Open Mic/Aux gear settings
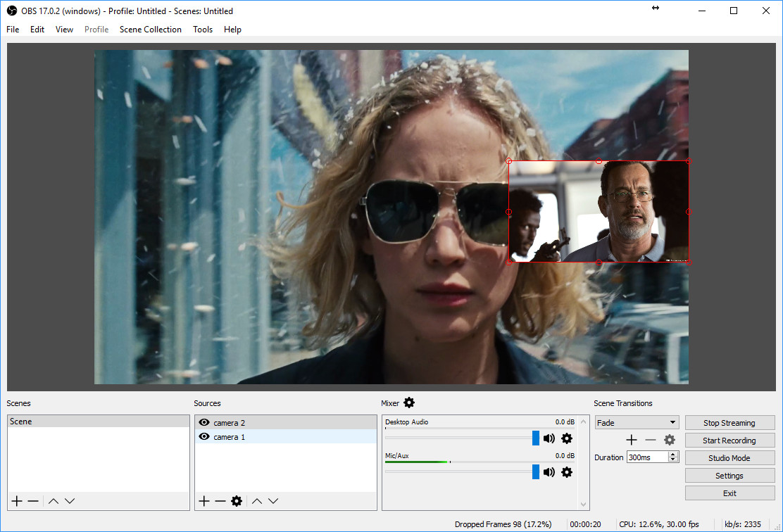The width and height of the screenshot is (783, 532). [567, 472]
